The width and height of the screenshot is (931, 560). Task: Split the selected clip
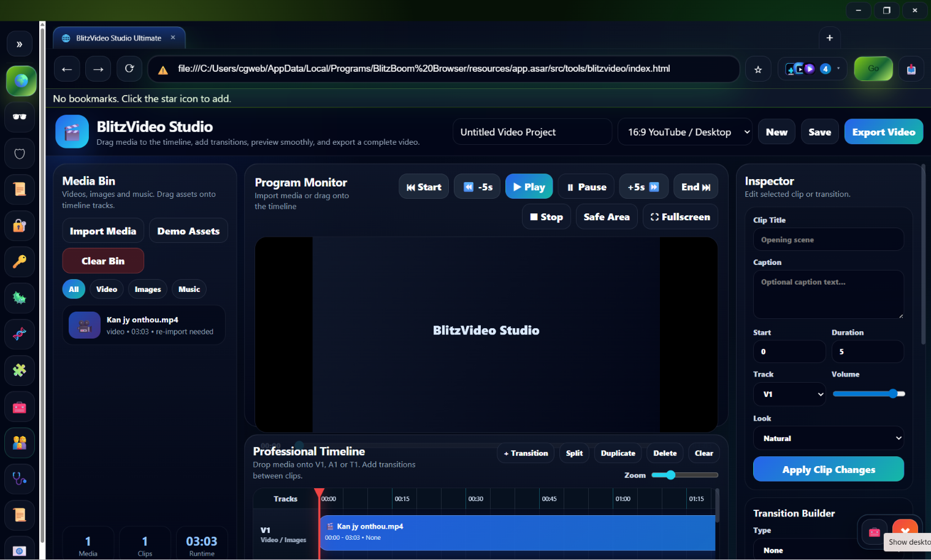pos(574,453)
